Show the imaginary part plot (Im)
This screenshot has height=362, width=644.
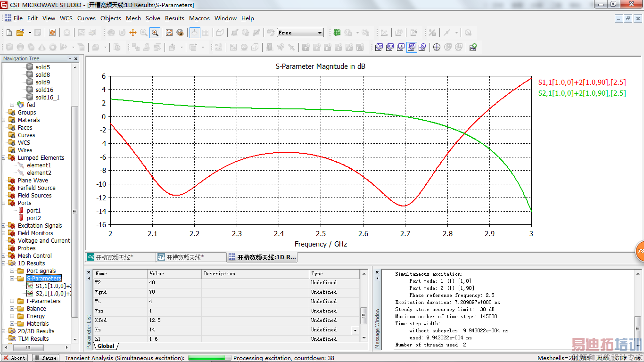click(x=390, y=47)
